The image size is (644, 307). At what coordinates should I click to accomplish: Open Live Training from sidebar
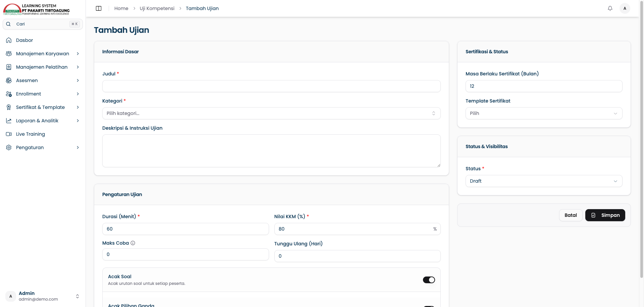(43, 134)
